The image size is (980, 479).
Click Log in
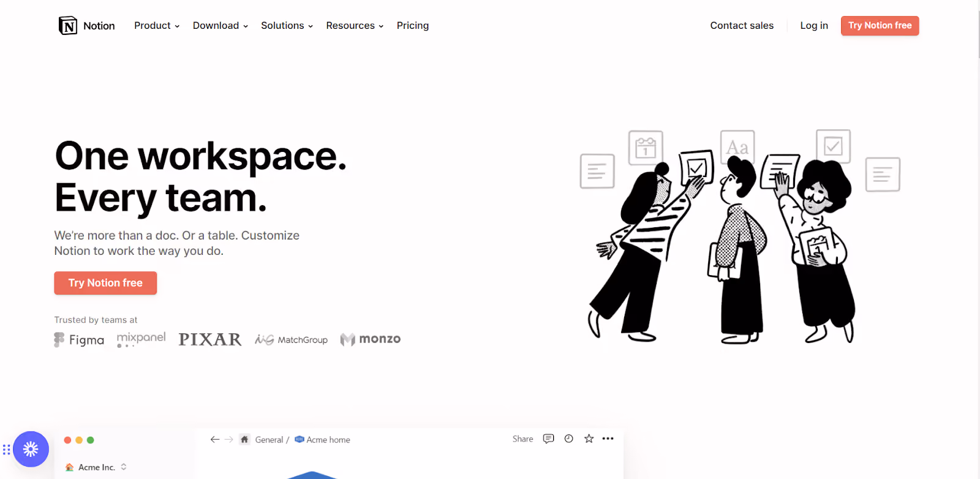[x=814, y=26]
